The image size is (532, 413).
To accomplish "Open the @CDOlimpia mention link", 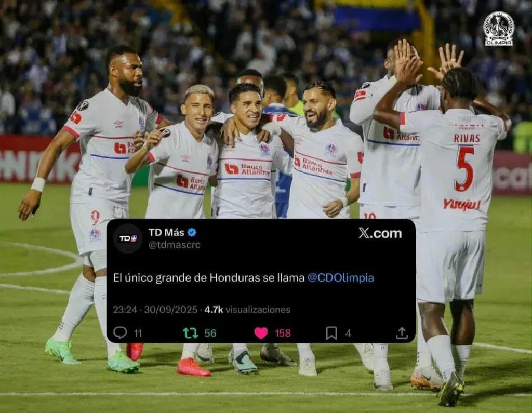I will 341,278.
